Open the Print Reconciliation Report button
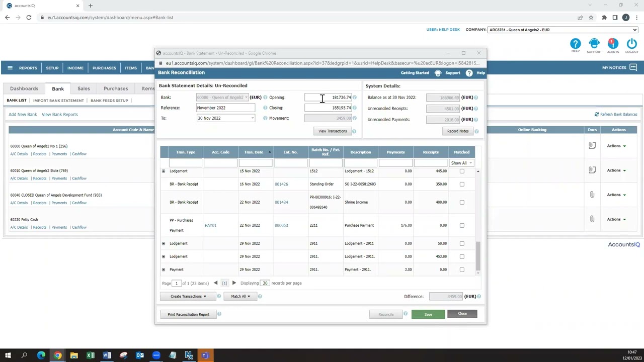Image resolution: width=644 pixels, height=362 pixels. point(188,314)
